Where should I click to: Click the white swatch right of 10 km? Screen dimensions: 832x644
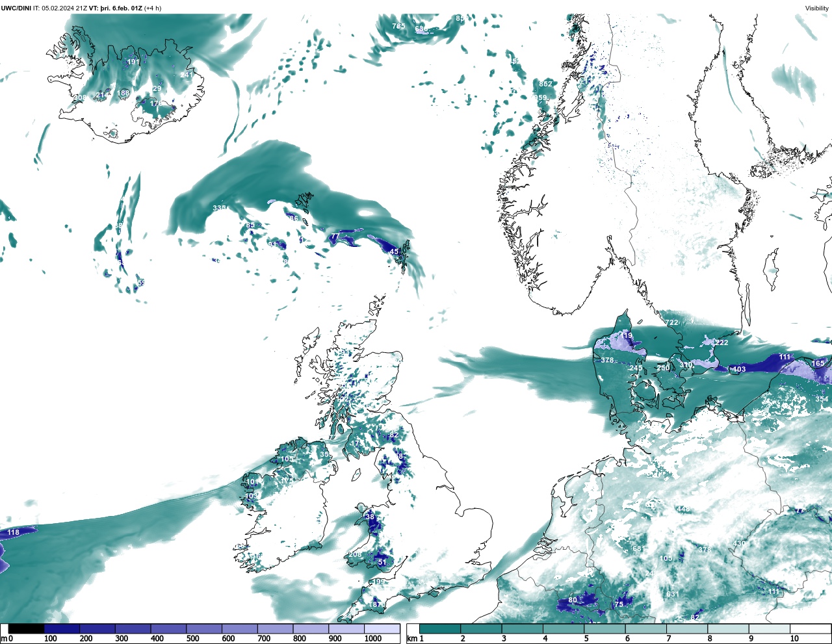(810, 628)
